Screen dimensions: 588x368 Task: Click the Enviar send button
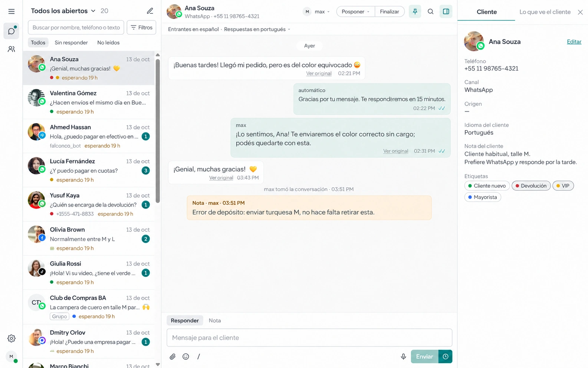click(424, 356)
